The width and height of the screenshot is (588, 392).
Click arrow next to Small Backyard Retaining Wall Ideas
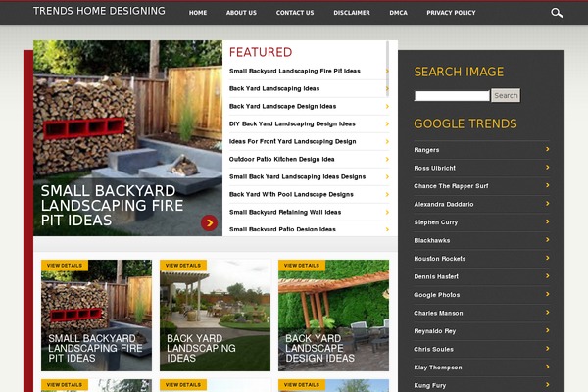[x=387, y=212]
